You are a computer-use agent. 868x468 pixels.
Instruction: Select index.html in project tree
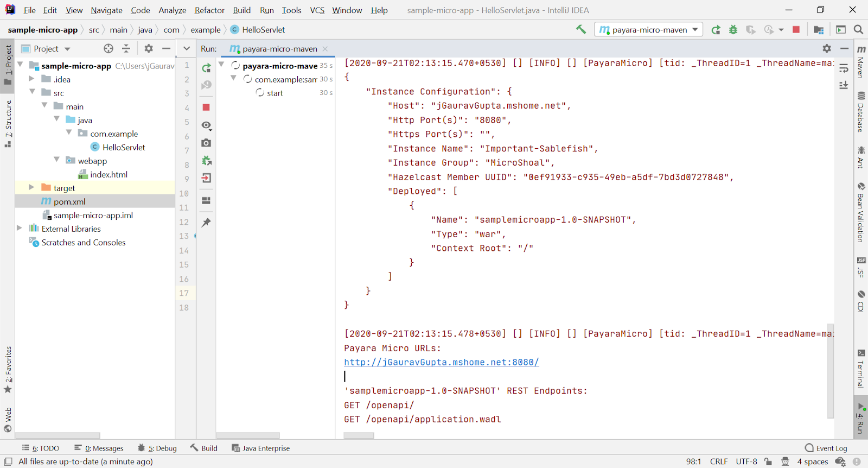click(108, 174)
